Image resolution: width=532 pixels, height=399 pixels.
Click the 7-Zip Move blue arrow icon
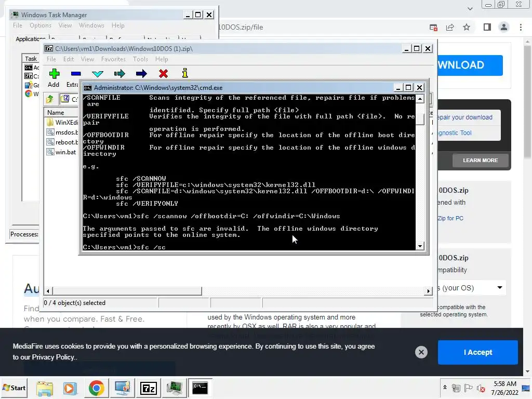141,73
